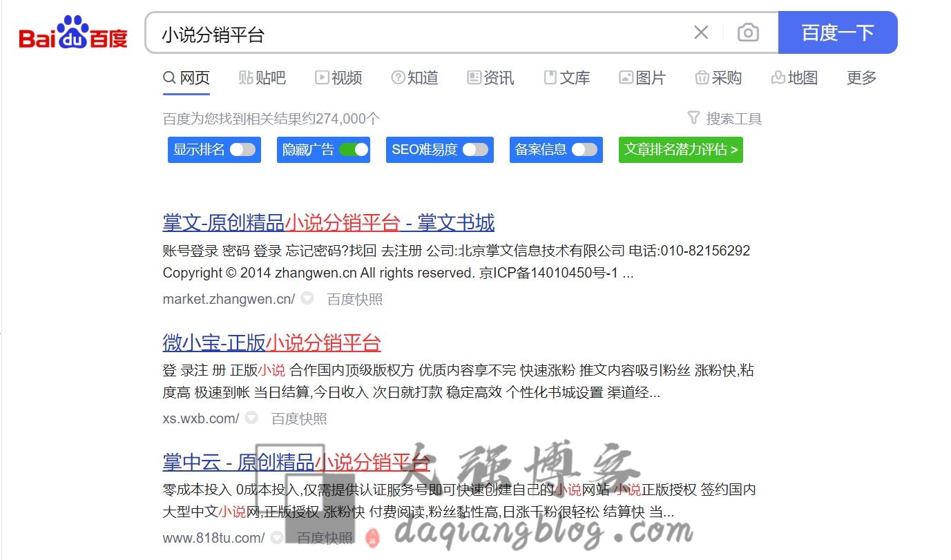The height and width of the screenshot is (560, 951).
Task: Open the 地图 tab
Action: (794, 78)
